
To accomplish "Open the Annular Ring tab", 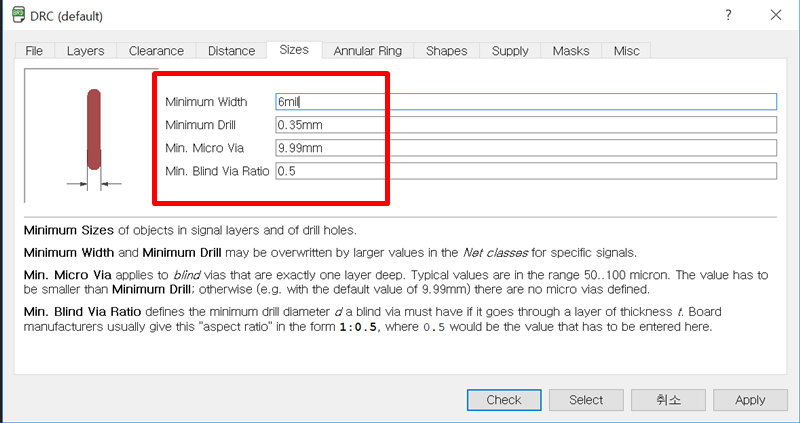I will tap(368, 50).
